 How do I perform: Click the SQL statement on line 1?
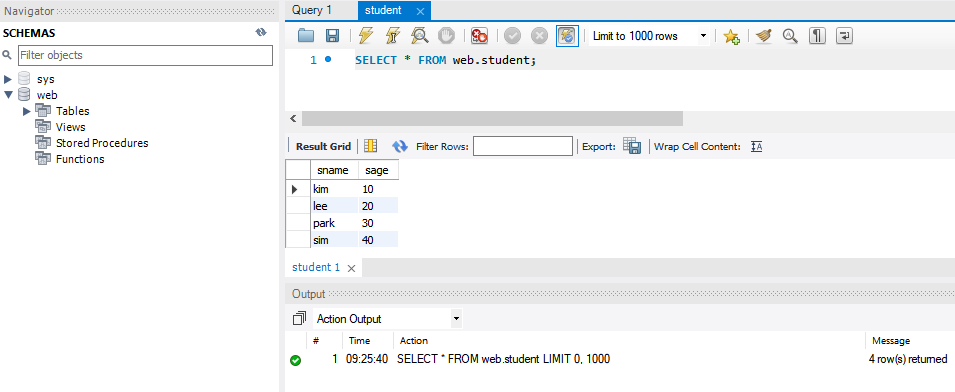(x=446, y=60)
